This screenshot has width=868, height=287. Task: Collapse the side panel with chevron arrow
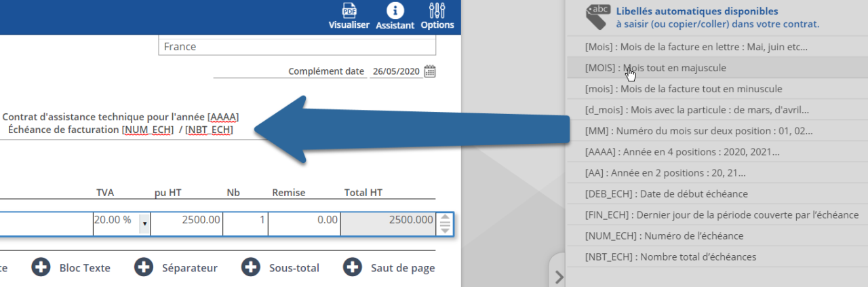559,276
